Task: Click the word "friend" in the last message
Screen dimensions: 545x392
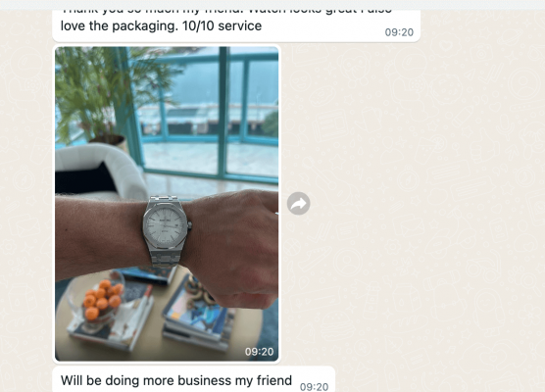Action: (x=274, y=380)
